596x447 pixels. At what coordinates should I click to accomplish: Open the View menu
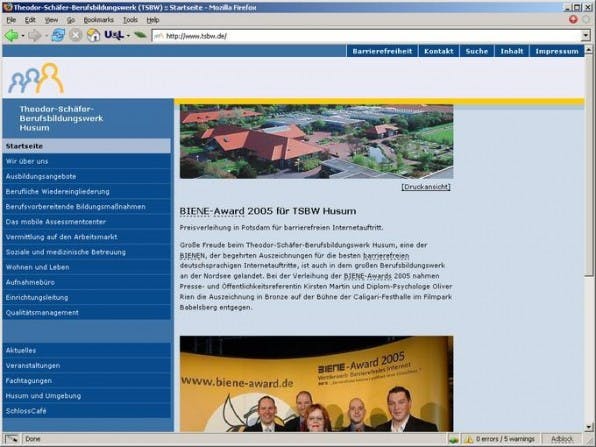point(51,20)
